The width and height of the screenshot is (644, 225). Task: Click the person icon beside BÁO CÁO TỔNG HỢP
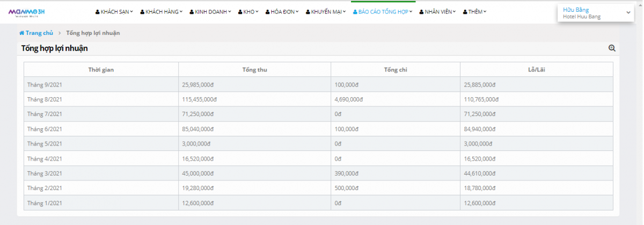point(355,12)
